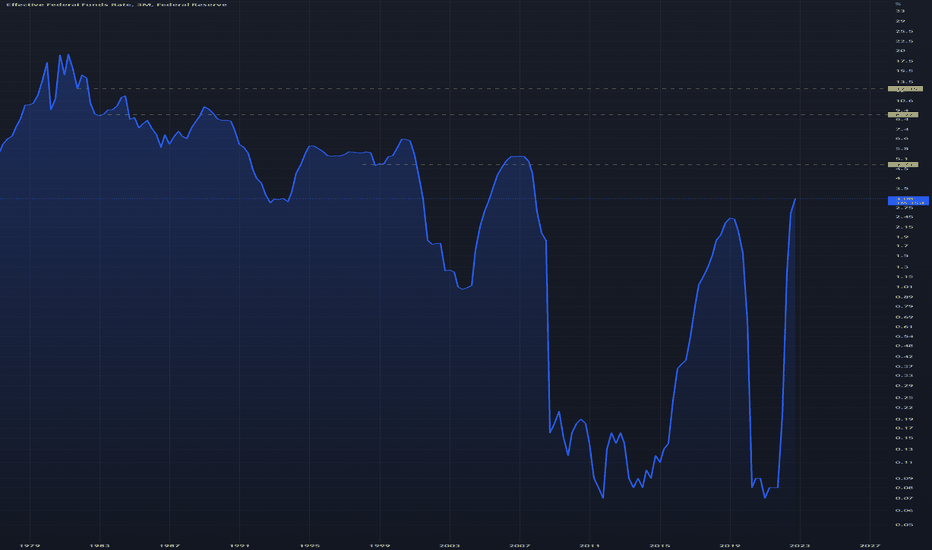Image resolution: width=932 pixels, height=550 pixels.
Task: Select the middle yellow horizontal line price label
Action: [x=903, y=115]
